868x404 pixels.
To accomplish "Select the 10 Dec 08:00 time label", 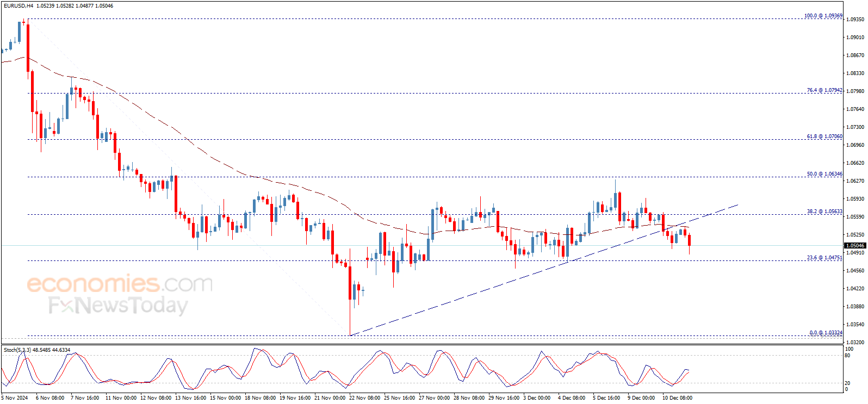I will 677,398.
